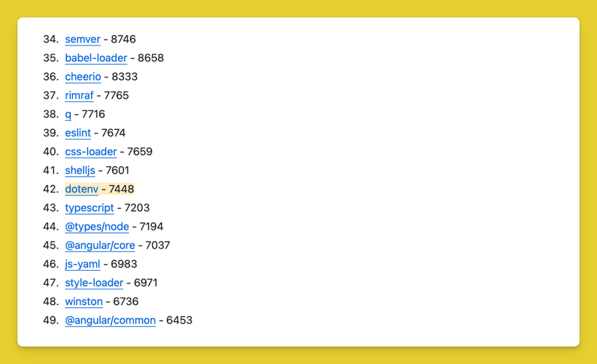597x364 pixels.
Task: Open the eslint link
Action: pyautogui.click(x=78, y=133)
